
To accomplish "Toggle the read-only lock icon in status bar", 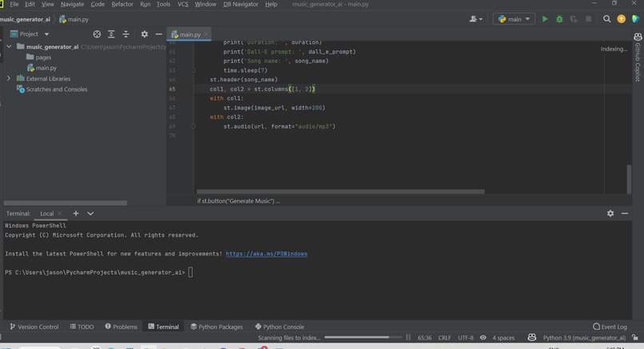I will (635, 338).
